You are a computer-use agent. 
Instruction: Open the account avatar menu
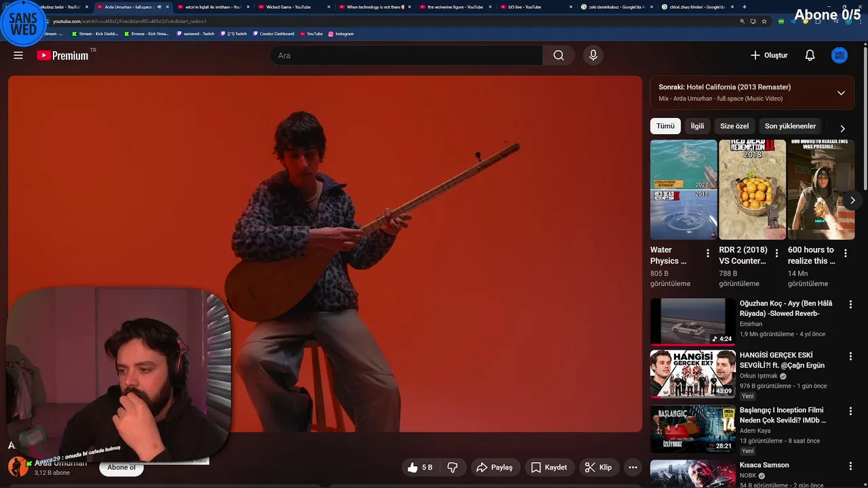coord(840,56)
